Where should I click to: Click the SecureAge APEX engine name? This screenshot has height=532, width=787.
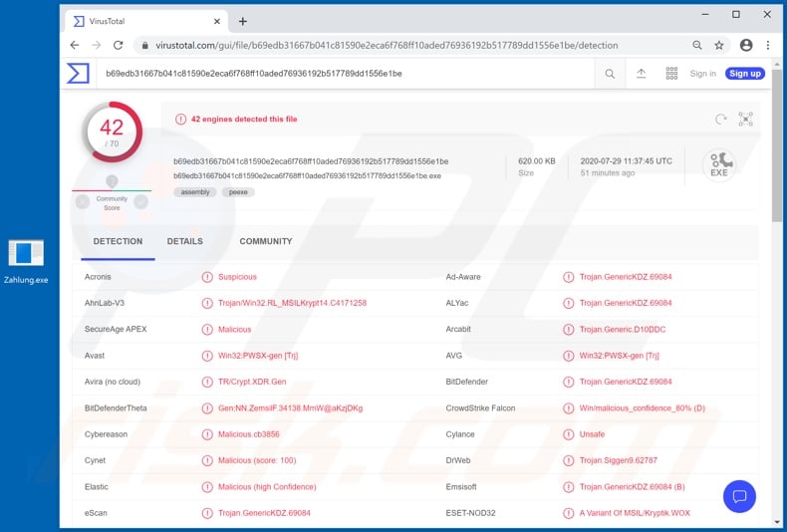pos(116,329)
